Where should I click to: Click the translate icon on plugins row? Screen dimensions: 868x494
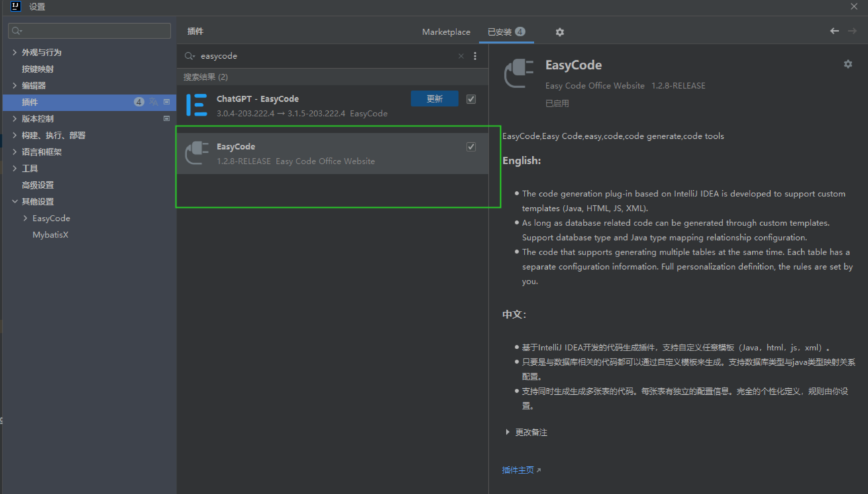pyautogui.click(x=153, y=102)
